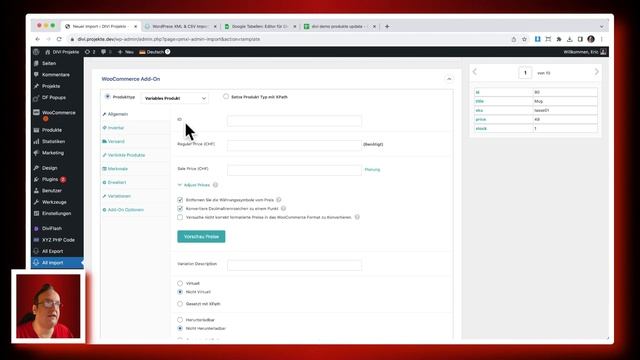The height and width of the screenshot is (360, 640).
Task: Click the WordPress logo in admin bar
Action: pyautogui.click(x=36, y=52)
